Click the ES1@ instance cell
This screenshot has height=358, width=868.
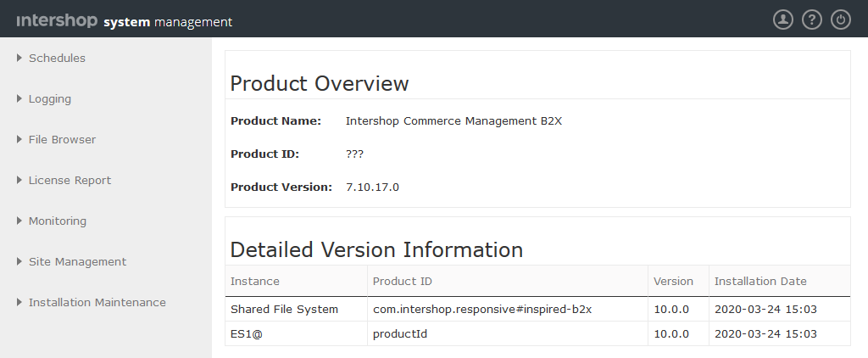(x=296, y=333)
